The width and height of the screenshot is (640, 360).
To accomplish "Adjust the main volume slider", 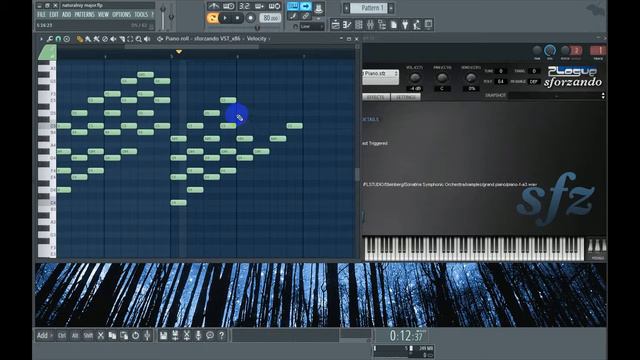I will point(163,16).
